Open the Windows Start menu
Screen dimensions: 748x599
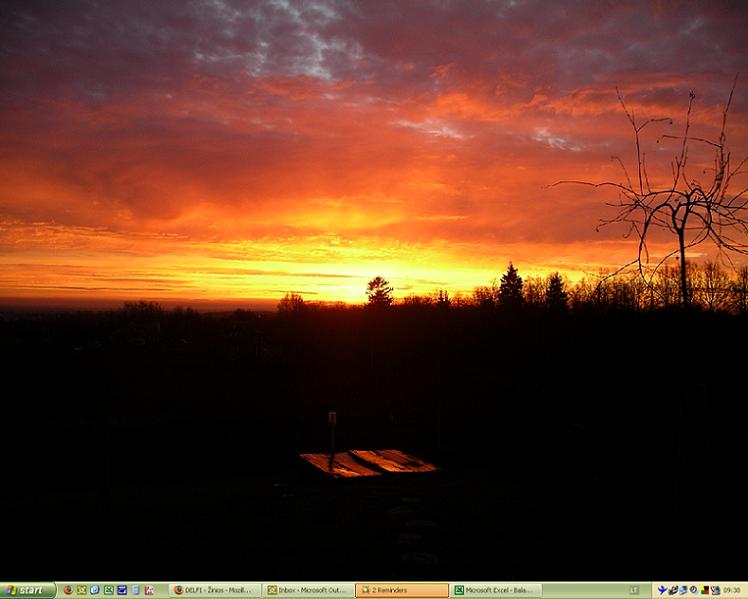(x=27, y=590)
